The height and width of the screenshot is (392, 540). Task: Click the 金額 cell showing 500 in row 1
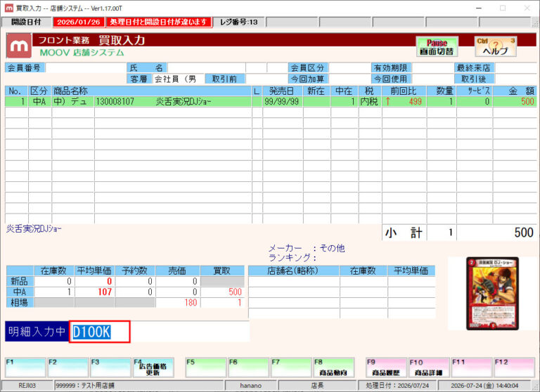pos(515,102)
